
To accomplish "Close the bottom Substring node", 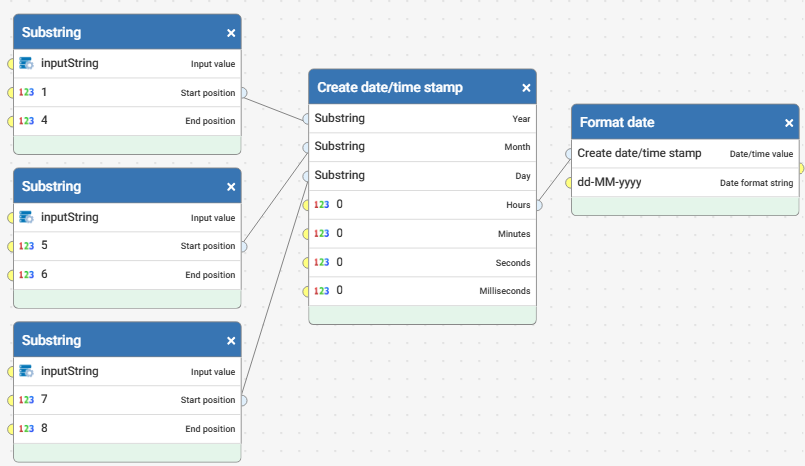I will coord(231,341).
